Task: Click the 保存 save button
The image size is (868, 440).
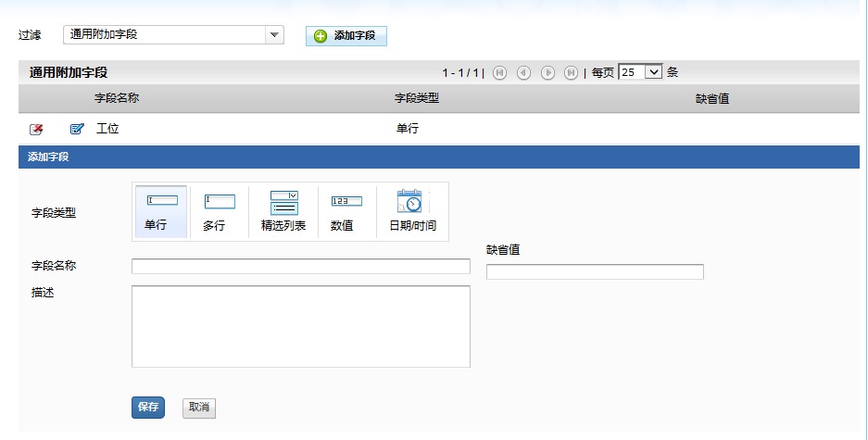Action: 148,408
